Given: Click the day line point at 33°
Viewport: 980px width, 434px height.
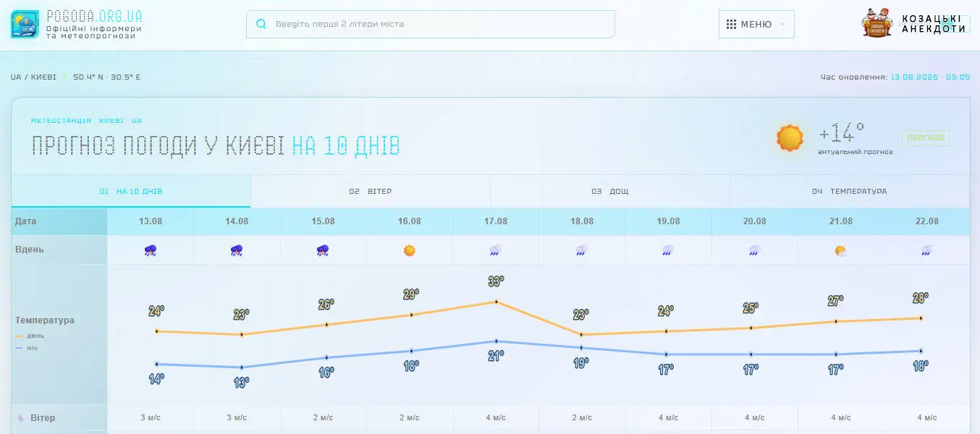Looking at the screenshot, I should (x=496, y=302).
